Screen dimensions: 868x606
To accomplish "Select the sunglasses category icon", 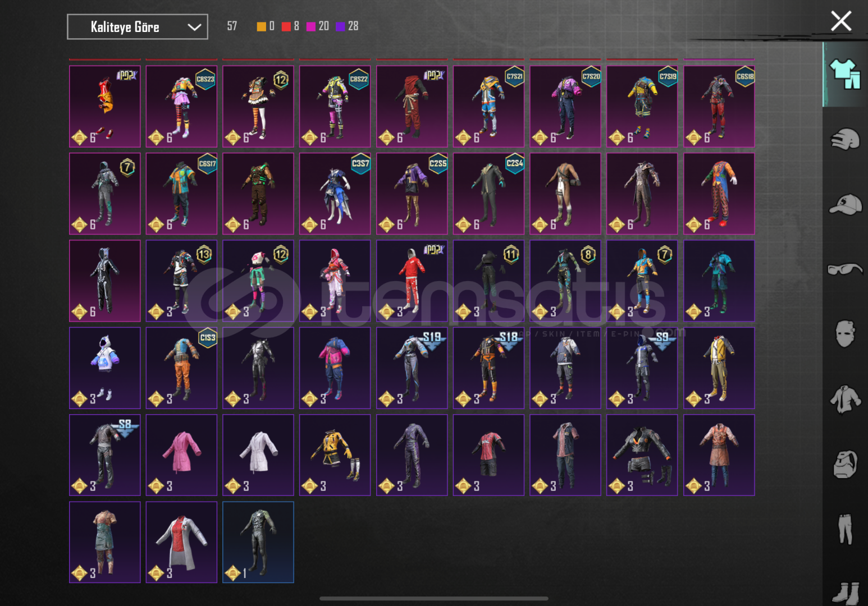I will [845, 269].
